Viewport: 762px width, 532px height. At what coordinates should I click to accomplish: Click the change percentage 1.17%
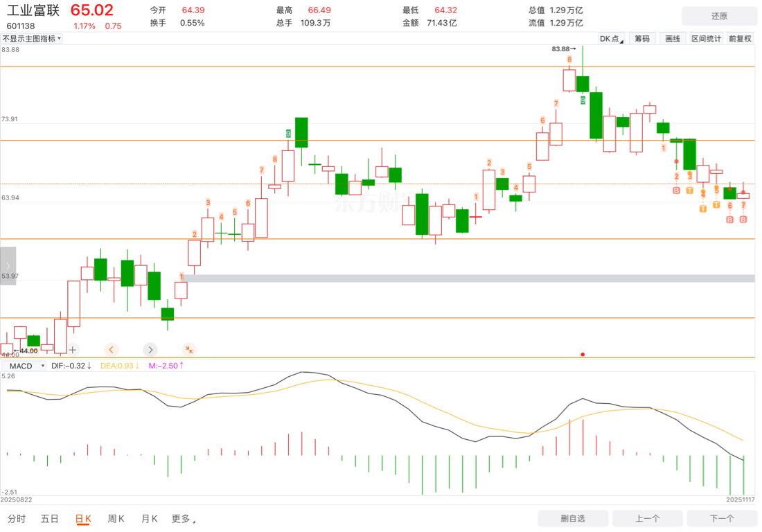[85, 26]
